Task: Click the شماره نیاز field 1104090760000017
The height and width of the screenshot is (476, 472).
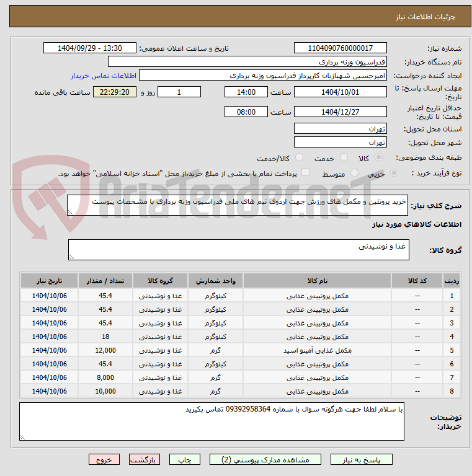Action: tap(340, 48)
